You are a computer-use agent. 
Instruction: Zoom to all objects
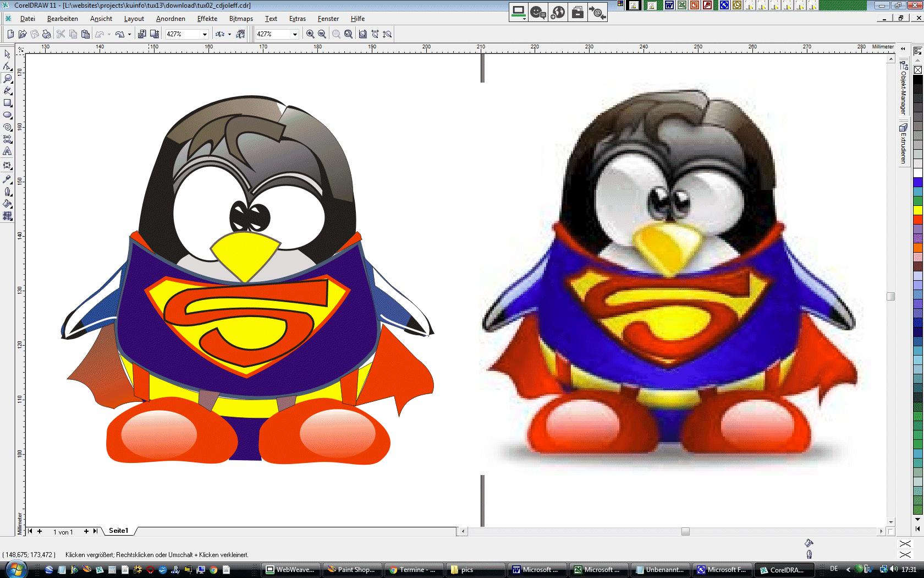[349, 34]
